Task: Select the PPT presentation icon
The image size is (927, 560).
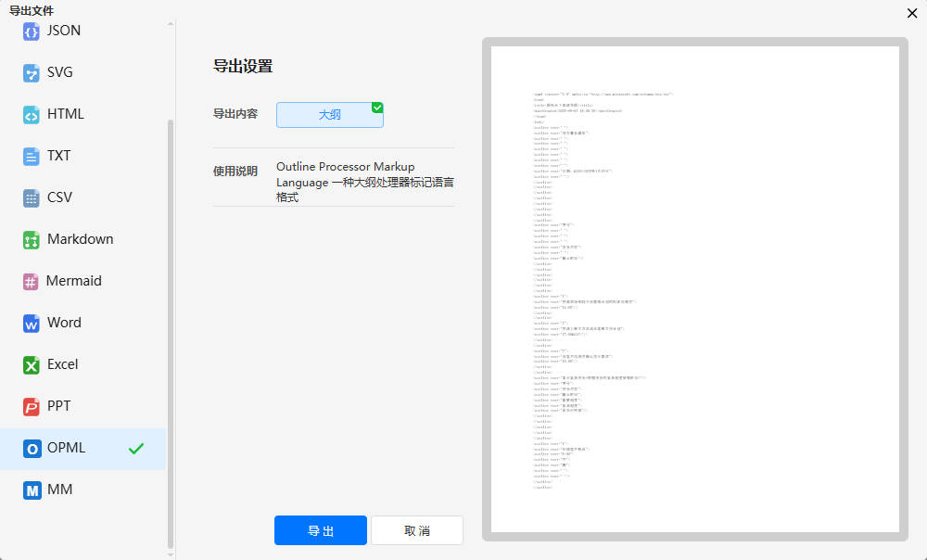Action: point(32,406)
